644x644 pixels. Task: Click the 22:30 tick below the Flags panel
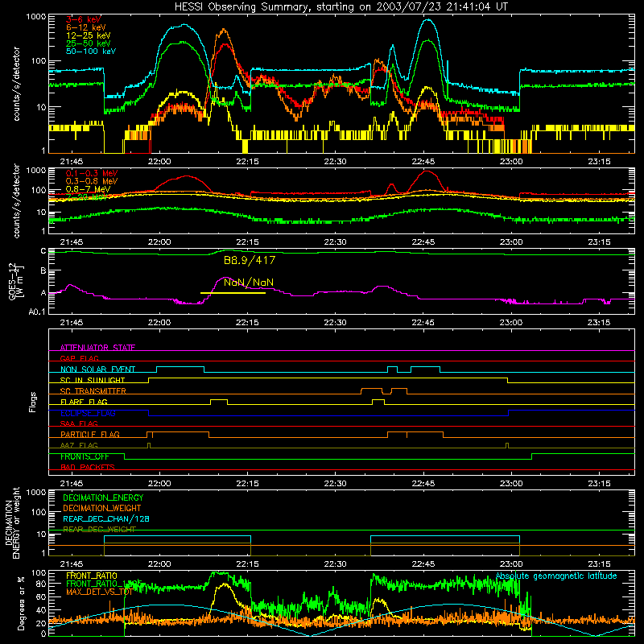(335, 484)
